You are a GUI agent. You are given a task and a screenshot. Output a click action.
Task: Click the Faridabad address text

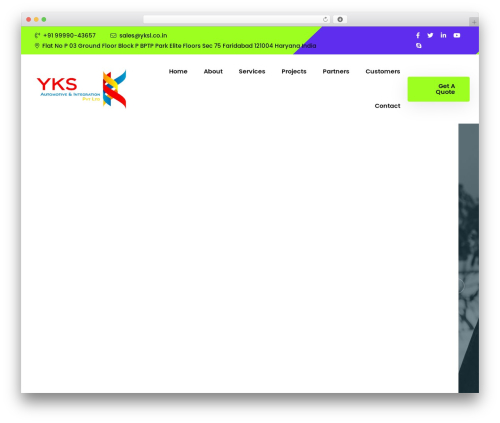pos(179,46)
